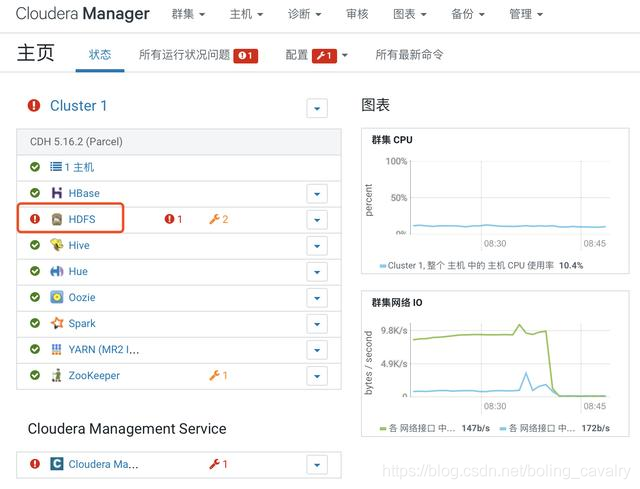Open the ZooKeeper service link
Viewport: 640px width, 489px height.
pos(94,376)
